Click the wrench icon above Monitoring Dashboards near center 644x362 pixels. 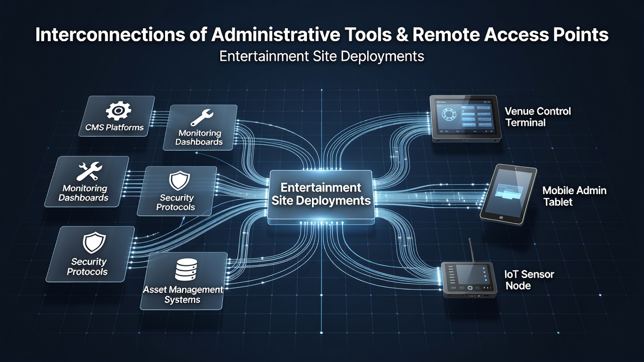tap(201, 119)
